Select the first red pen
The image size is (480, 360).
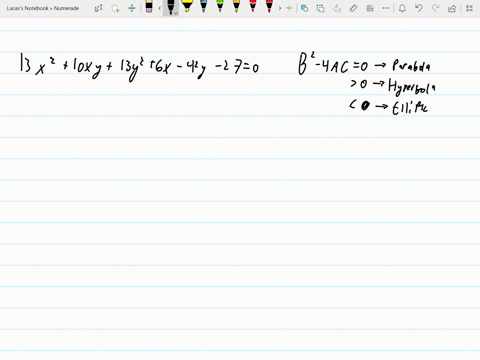pos(253,7)
